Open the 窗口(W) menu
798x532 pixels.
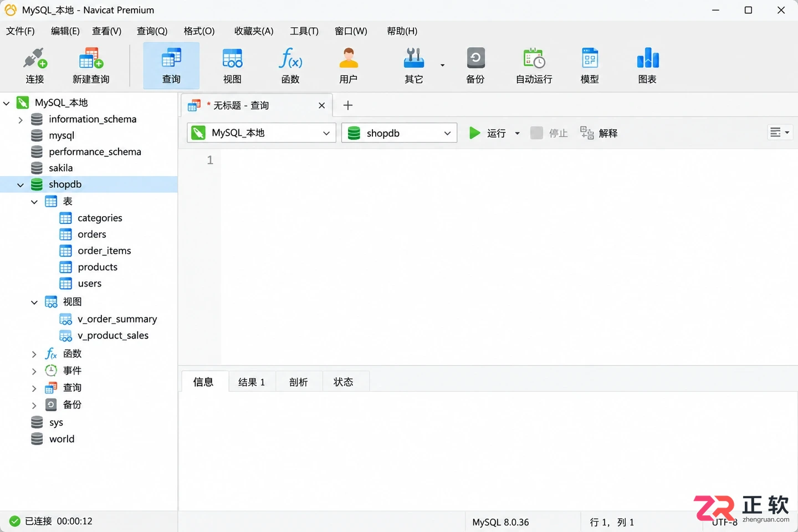click(x=351, y=31)
